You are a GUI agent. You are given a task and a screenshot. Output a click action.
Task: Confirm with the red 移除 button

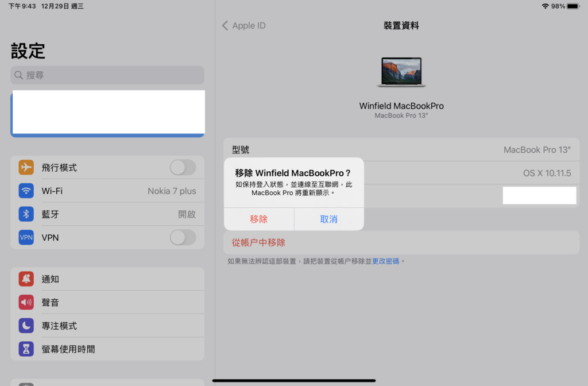259,219
